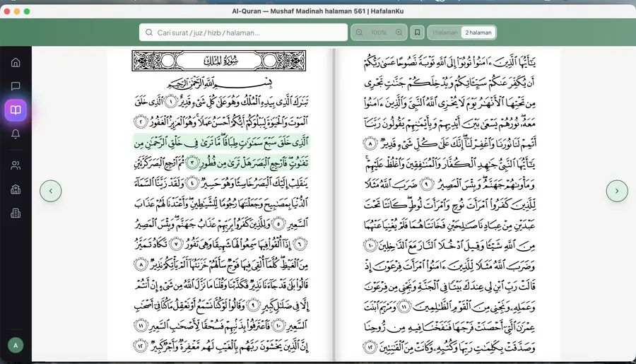Select the highlighted verse 3 of Al-Mulk
The height and width of the screenshot is (364, 636).
(221, 153)
